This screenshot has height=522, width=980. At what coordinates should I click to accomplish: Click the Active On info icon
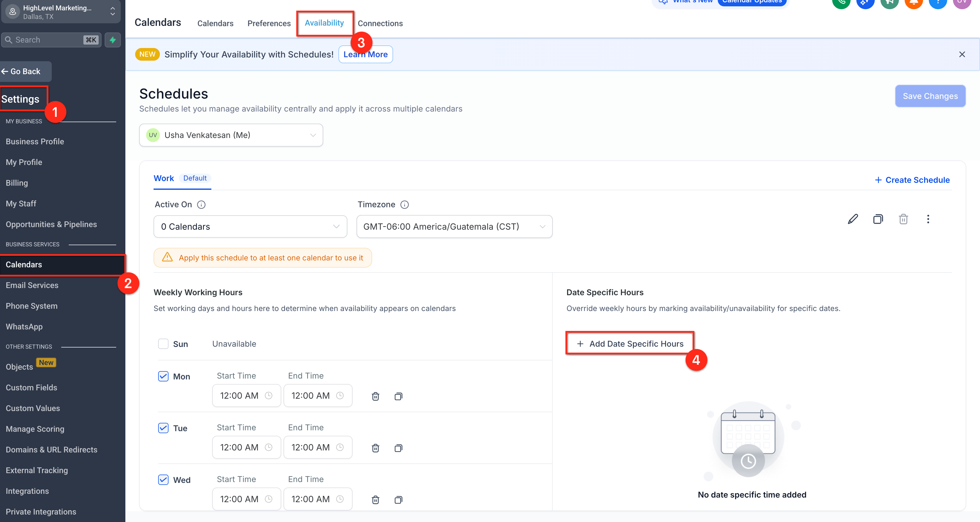click(201, 205)
